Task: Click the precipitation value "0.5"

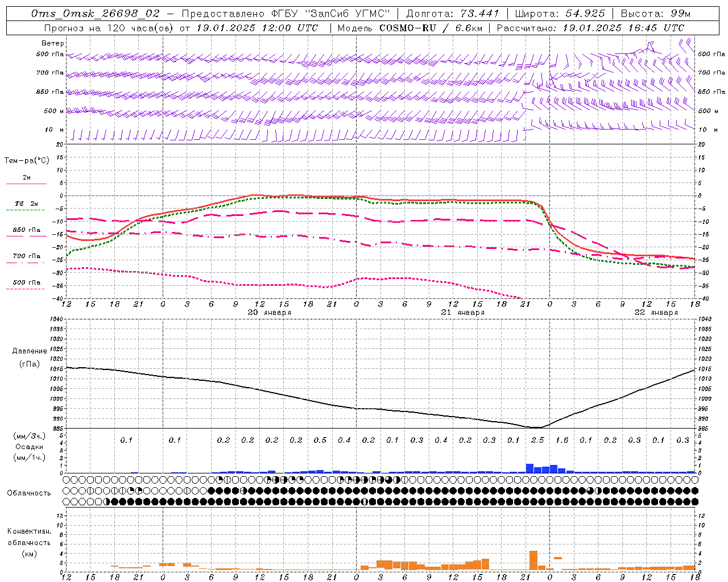Action: (x=320, y=440)
